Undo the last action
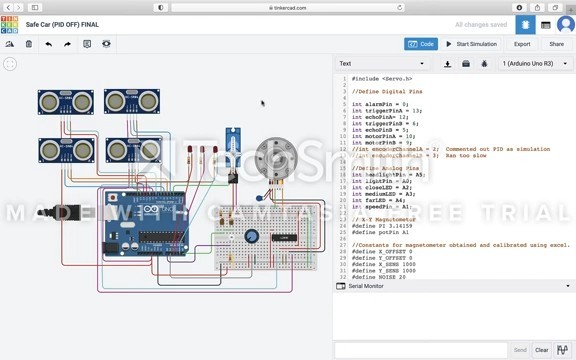 48,44
